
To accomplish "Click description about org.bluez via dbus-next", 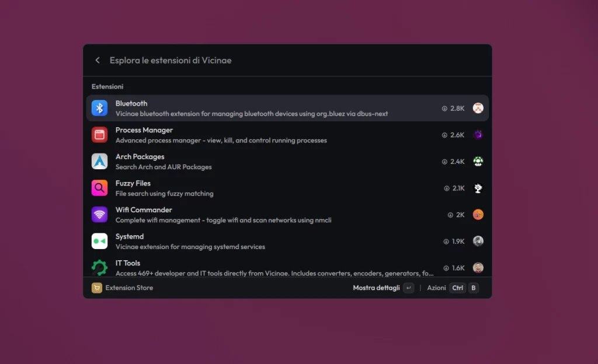I will [252, 114].
